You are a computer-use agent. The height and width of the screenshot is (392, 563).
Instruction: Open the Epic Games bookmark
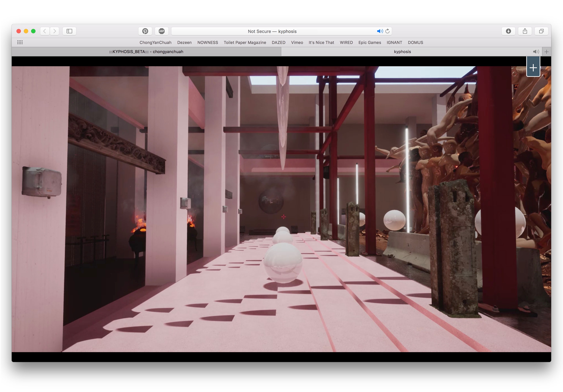click(370, 42)
